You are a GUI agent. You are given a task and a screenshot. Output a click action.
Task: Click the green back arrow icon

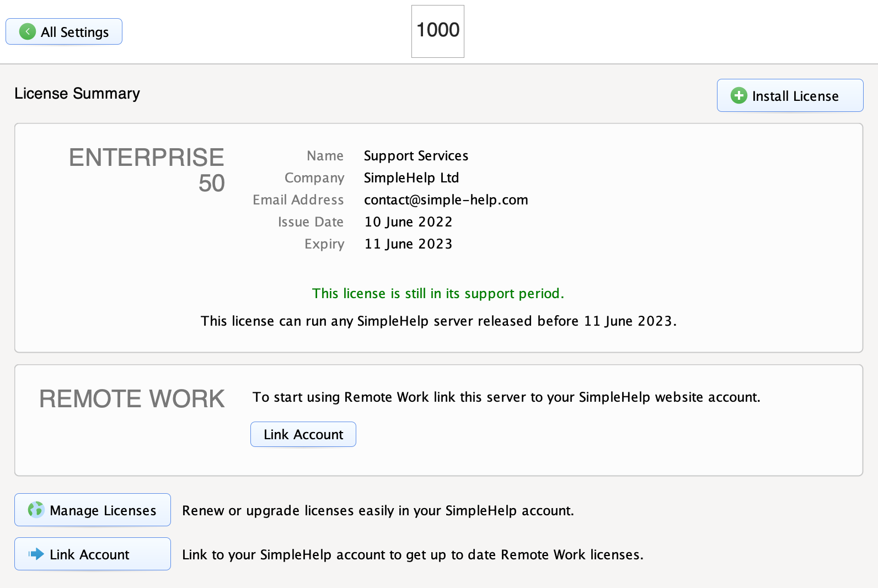click(x=28, y=31)
